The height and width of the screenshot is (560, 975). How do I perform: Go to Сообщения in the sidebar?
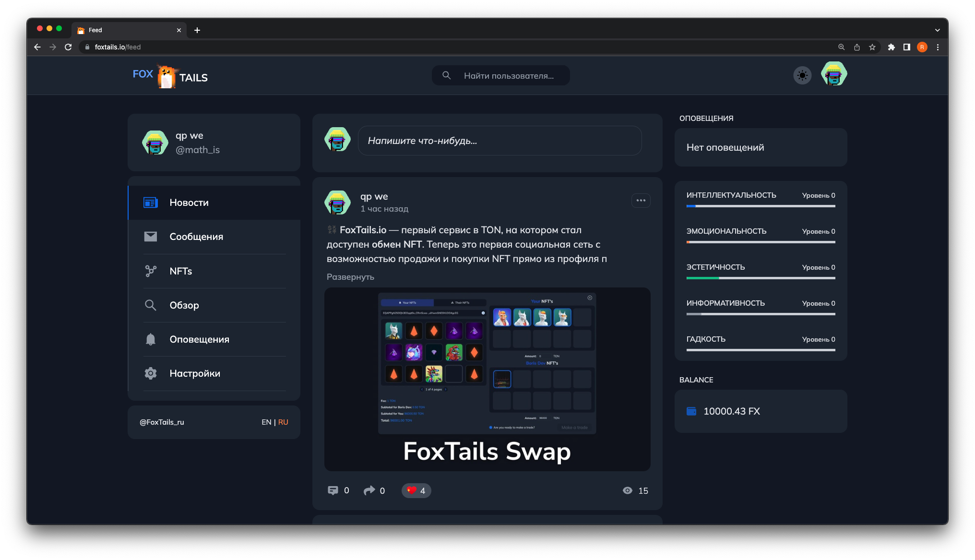[196, 237]
